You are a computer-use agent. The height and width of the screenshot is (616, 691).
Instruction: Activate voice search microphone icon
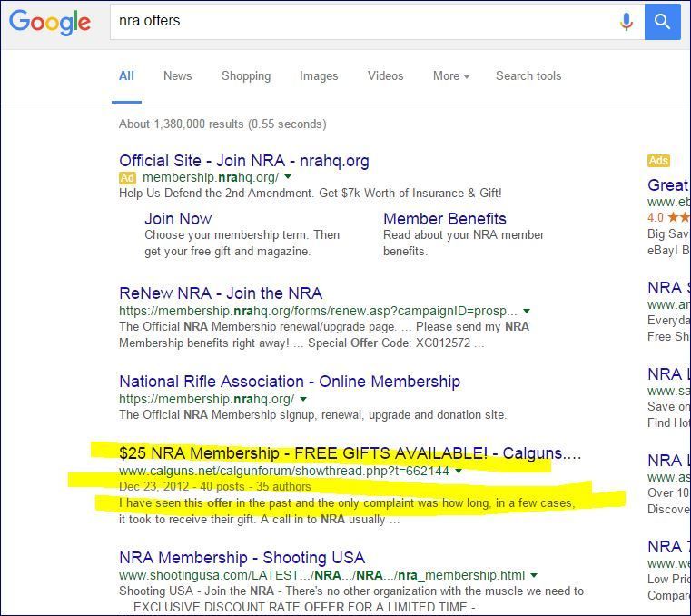pos(626,21)
